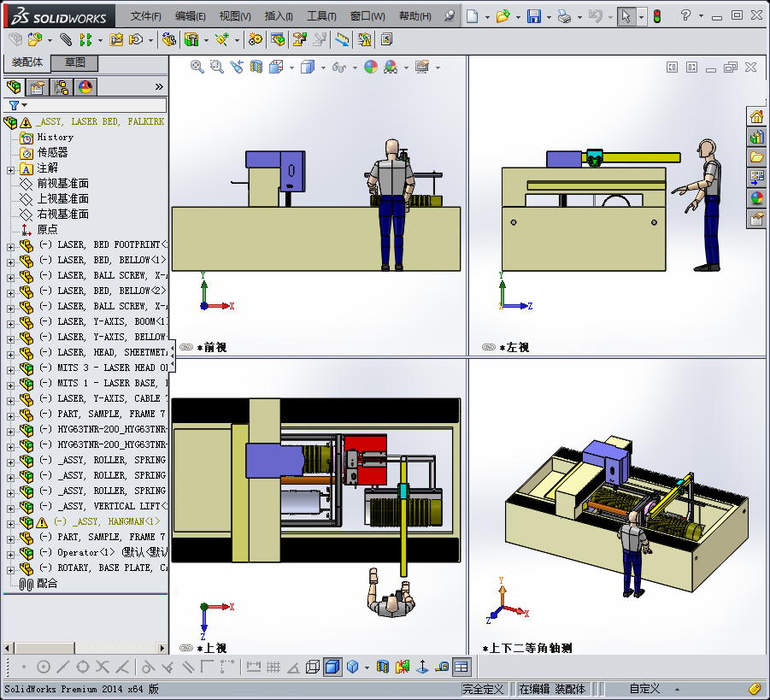Open the Save dropdown arrow
The height and width of the screenshot is (700, 770).
(549, 17)
